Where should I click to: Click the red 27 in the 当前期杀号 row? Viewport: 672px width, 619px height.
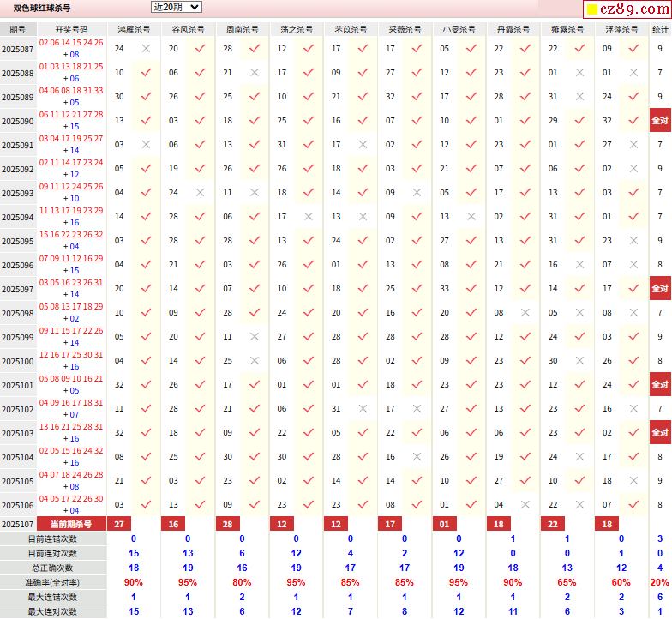[x=119, y=524]
